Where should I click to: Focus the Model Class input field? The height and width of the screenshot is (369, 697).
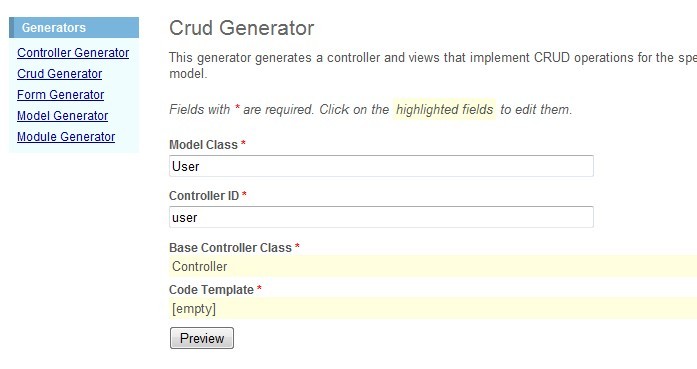pos(381,166)
